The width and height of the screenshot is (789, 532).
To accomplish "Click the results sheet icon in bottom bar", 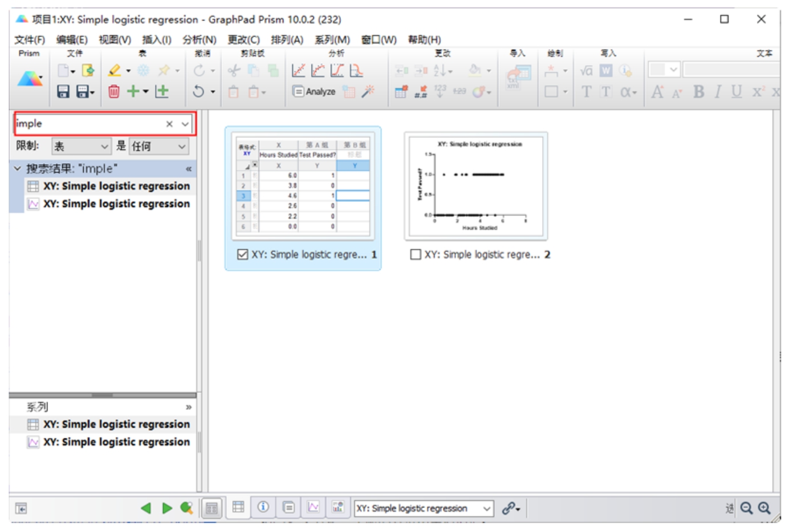I will (288, 507).
